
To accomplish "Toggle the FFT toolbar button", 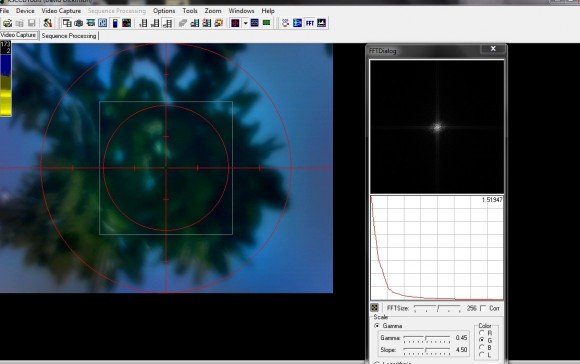I will [x=310, y=23].
